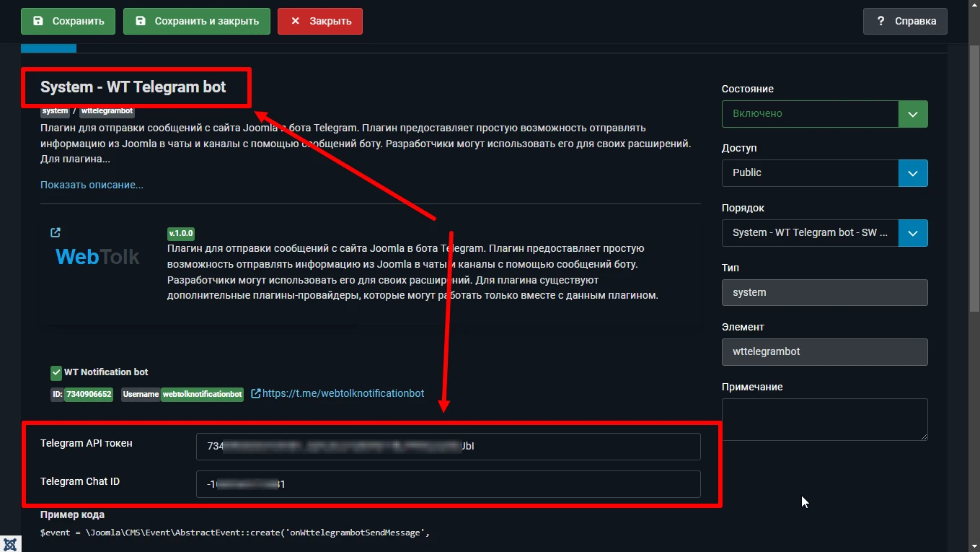The height and width of the screenshot is (552, 980).
Task: Expand the Порядок ordering dropdown
Action: click(x=912, y=232)
